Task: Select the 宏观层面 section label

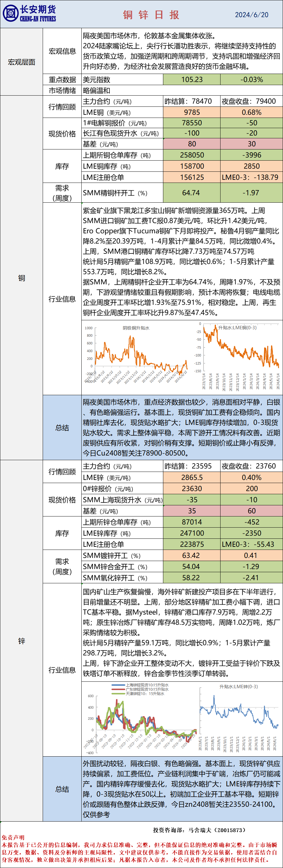Action: pyautogui.click(x=22, y=62)
